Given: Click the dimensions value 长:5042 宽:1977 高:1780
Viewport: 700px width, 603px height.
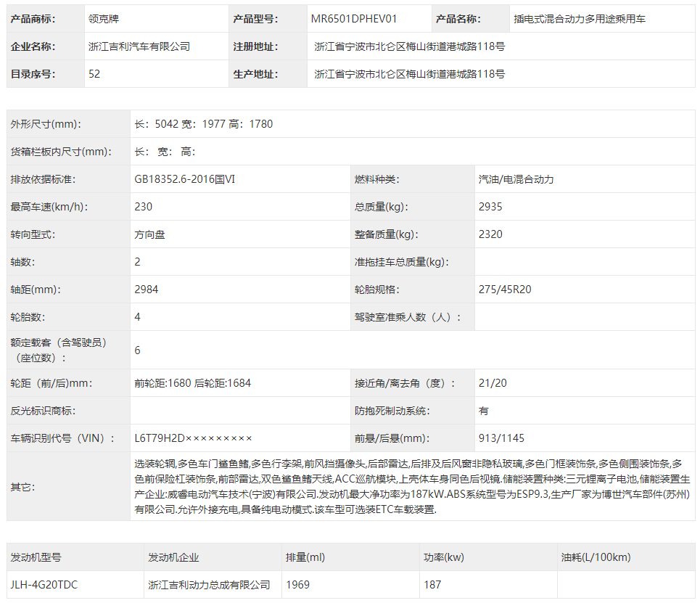Looking at the screenshot, I should (204, 124).
